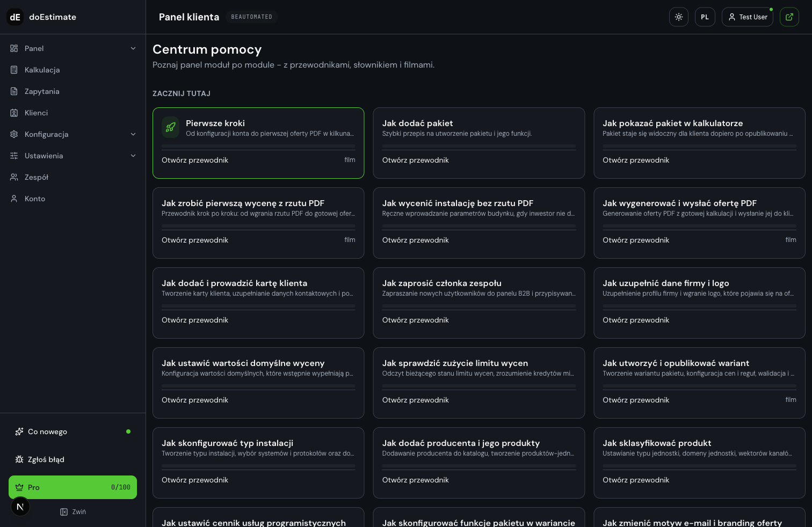Viewport: 812px width, 527px height.
Task: Open Zapytania in the sidebar
Action: coord(73,91)
